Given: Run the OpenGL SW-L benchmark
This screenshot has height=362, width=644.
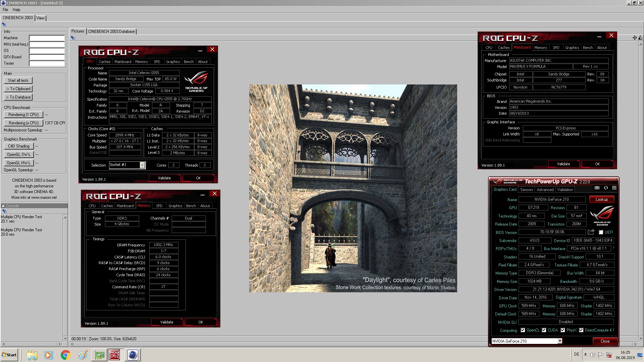Looking at the screenshot, I should 19,155.
